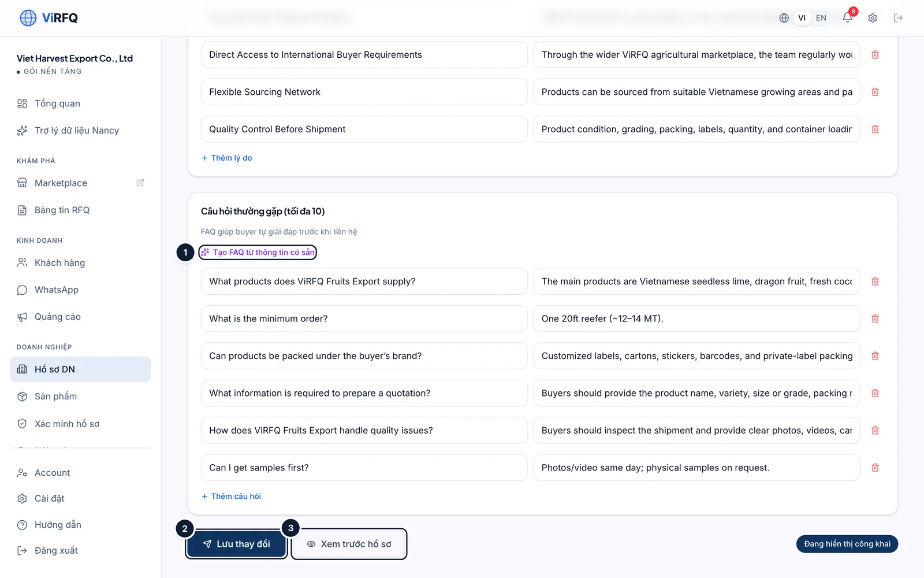The width and height of the screenshot is (924, 578).
Task: Edit 'Buyers should inspect the shipment' answer
Action: pos(696,431)
